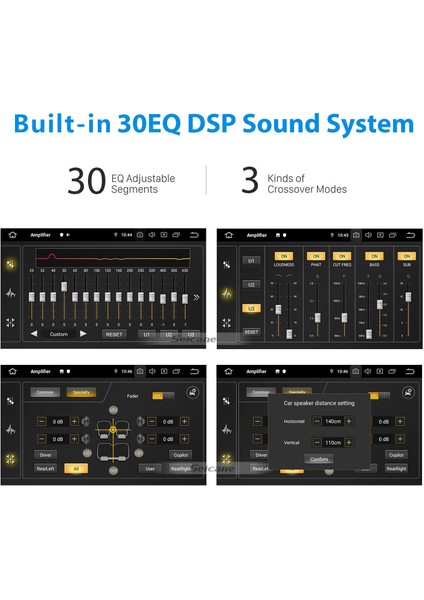Tap the volume icon in the distance dialog screen
Screen dimensions: 424x600
368,371
